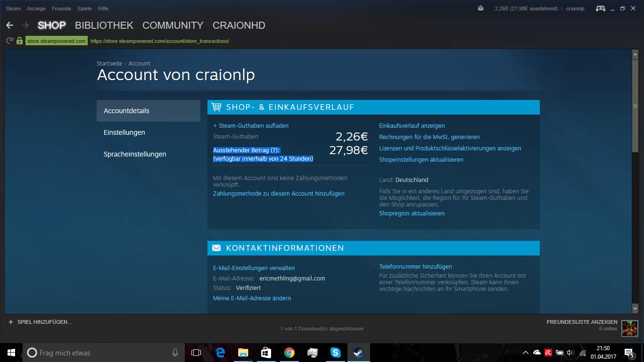Launch Microsoft Edge from taskbar
Image resolution: width=644 pixels, height=362 pixels.
[220, 353]
